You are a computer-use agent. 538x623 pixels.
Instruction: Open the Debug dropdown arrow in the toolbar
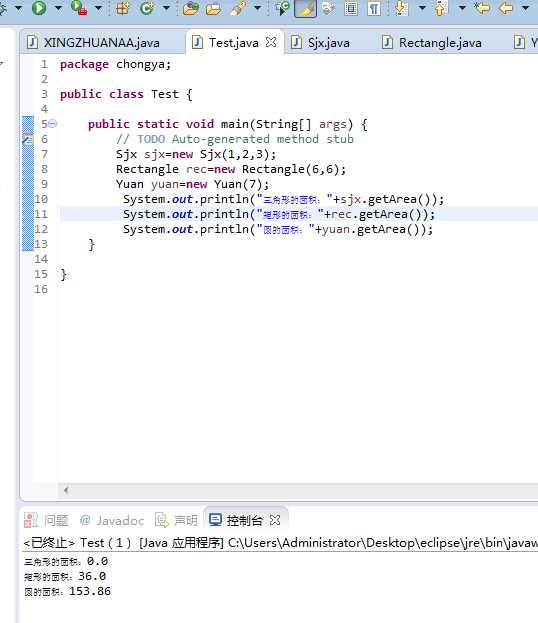click(x=18, y=8)
